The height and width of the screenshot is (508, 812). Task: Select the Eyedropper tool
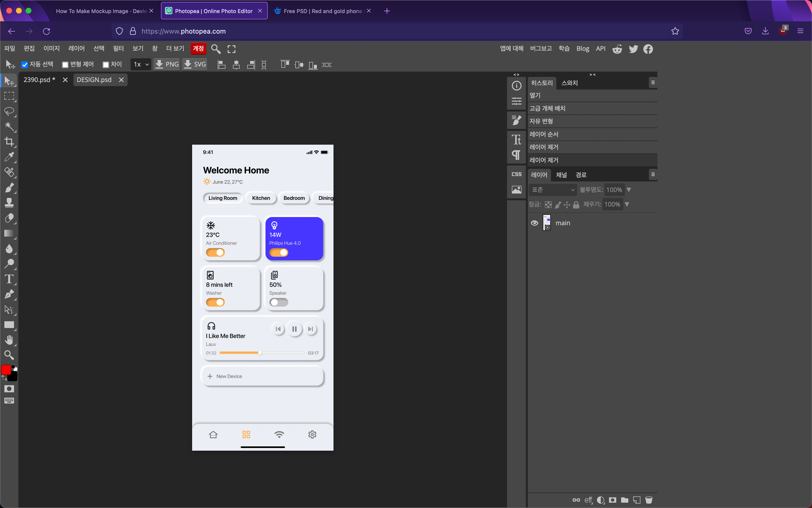[x=9, y=157]
